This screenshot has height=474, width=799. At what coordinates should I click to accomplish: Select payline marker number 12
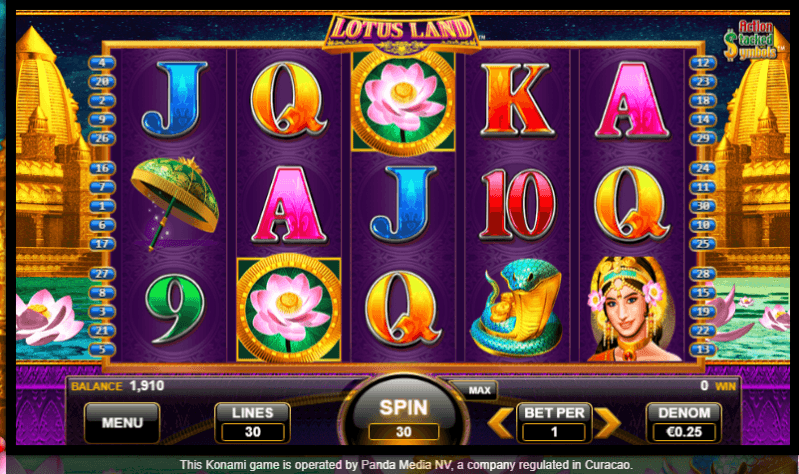[703, 63]
